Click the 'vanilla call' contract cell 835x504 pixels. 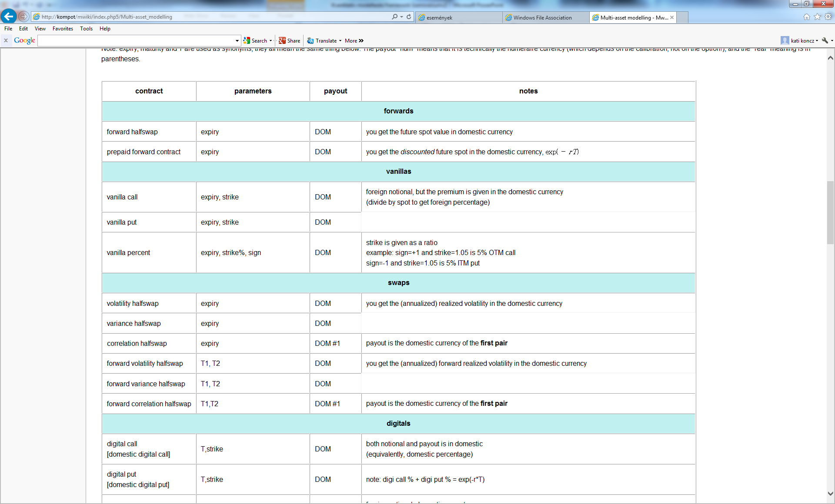[149, 197]
